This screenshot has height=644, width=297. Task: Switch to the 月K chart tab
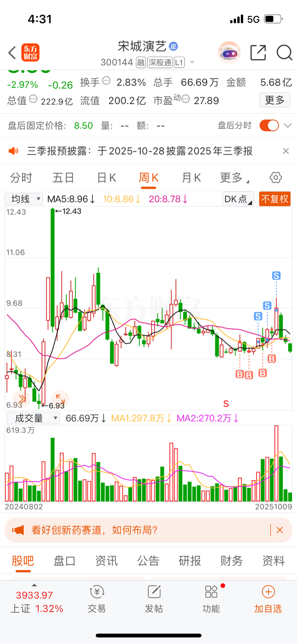point(191,178)
